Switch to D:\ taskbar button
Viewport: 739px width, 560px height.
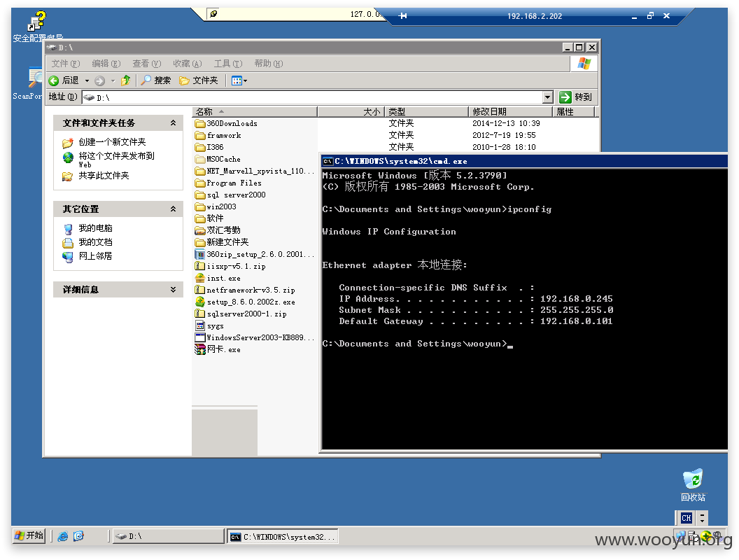coord(168,536)
